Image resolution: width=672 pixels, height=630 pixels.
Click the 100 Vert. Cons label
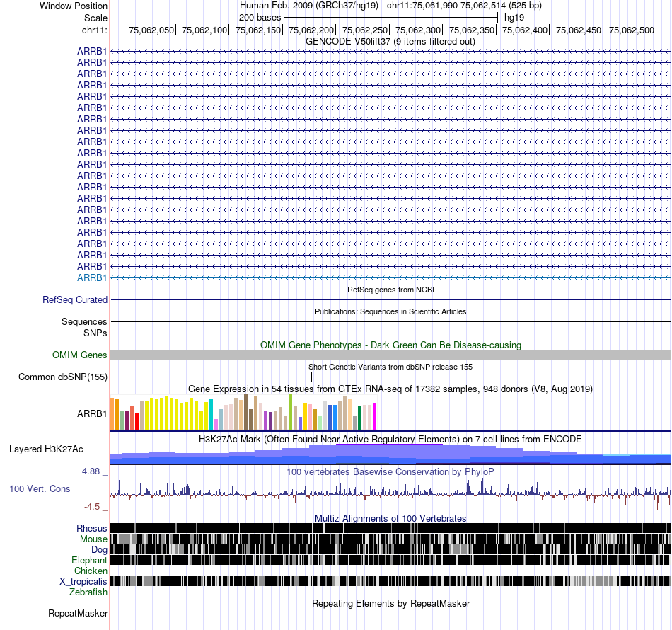pos(40,489)
